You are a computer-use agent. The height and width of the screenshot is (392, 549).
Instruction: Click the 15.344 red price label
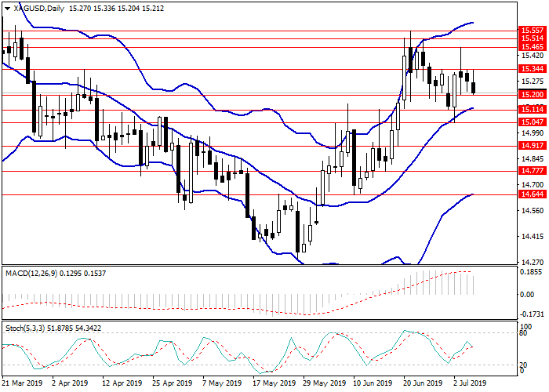click(533, 69)
